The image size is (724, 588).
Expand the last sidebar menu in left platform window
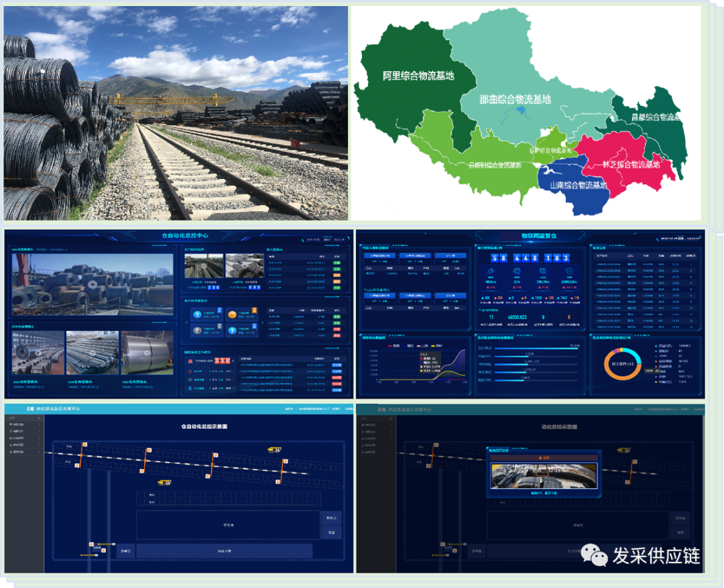[24, 452]
